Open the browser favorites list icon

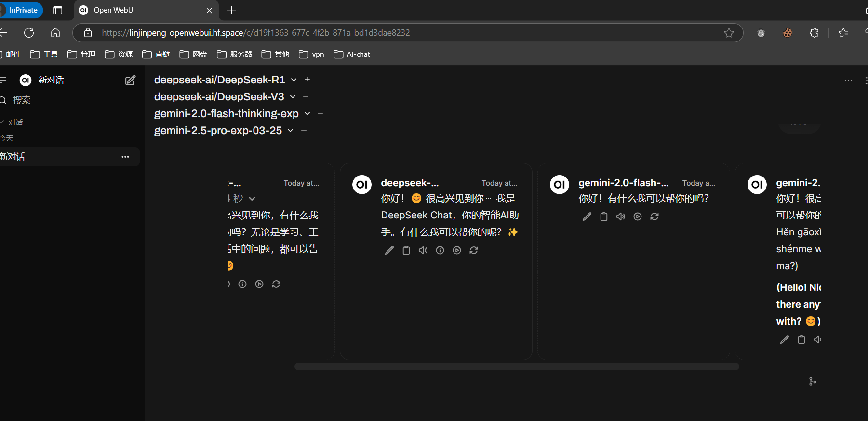click(843, 33)
